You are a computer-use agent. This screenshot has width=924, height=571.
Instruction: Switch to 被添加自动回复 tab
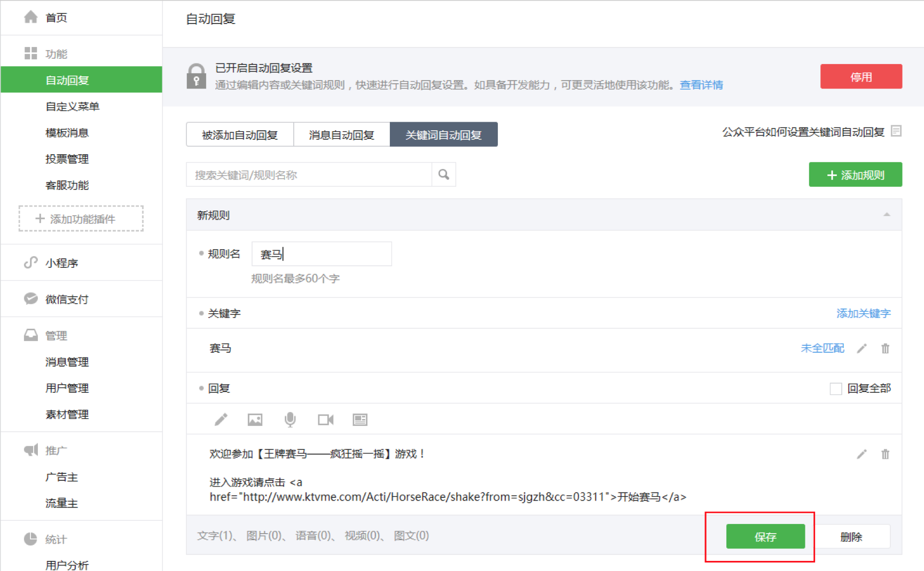240,134
